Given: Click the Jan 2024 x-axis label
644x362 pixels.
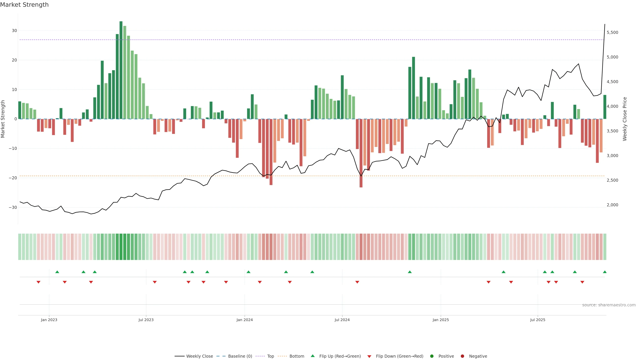Looking at the screenshot, I should coord(245,320).
